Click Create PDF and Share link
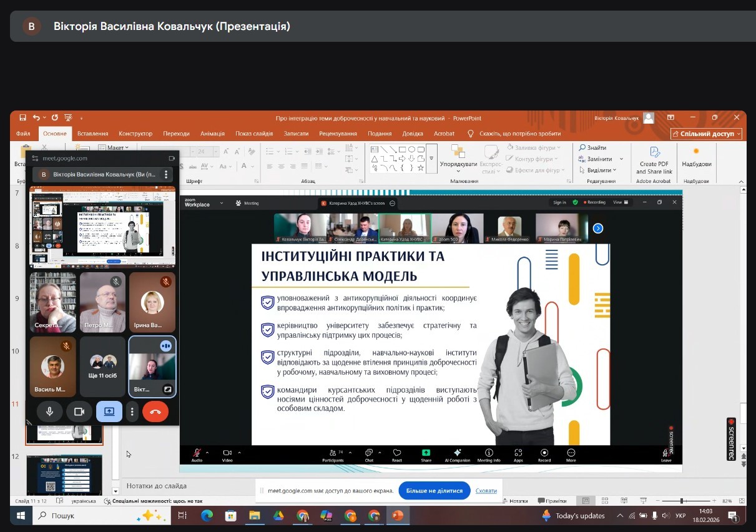756x532 pixels. pos(654,160)
